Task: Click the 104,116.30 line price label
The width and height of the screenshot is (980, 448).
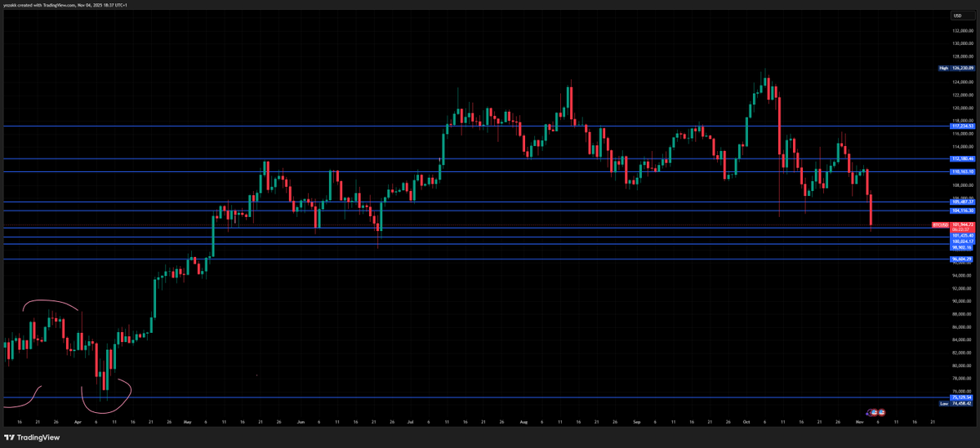Action: pos(963,211)
